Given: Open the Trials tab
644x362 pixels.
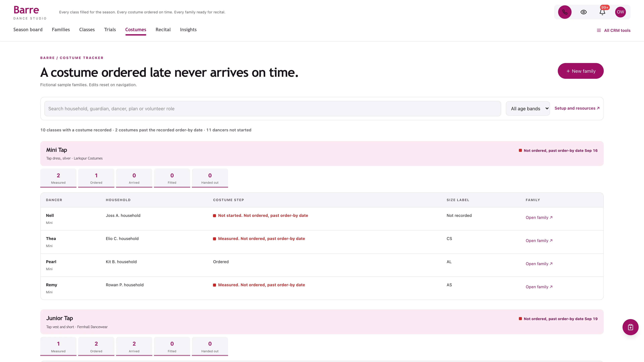Looking at the screenshot, I should [110, 29].
